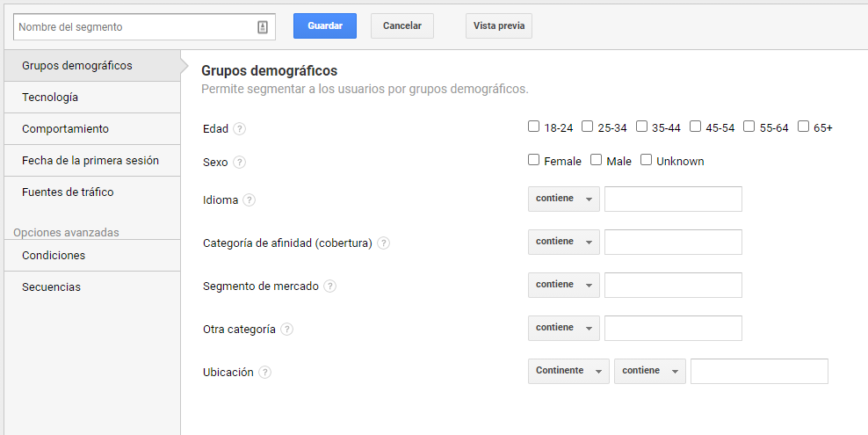Check the 18-24 age checkbox
The width and height of the screenshot is (868, 435).
pos(533,127)
